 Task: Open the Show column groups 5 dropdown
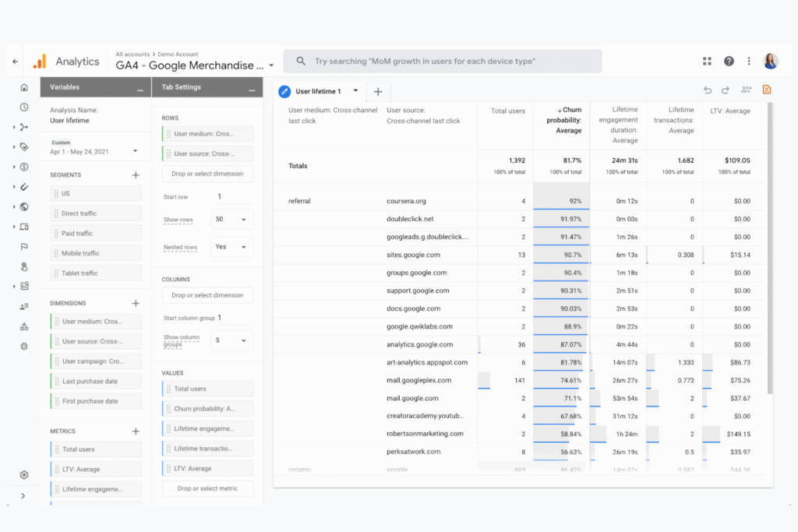tap(231, 340)
